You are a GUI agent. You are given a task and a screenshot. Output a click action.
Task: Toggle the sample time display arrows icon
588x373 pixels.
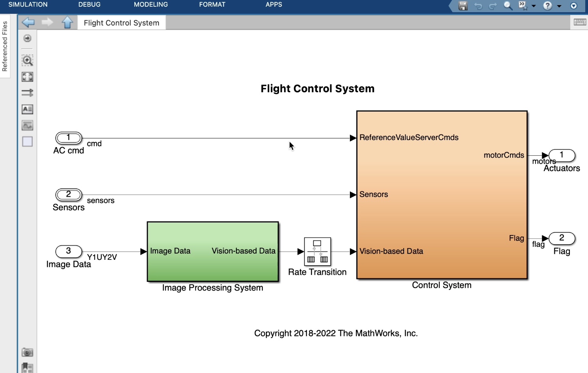coord(27,93)
